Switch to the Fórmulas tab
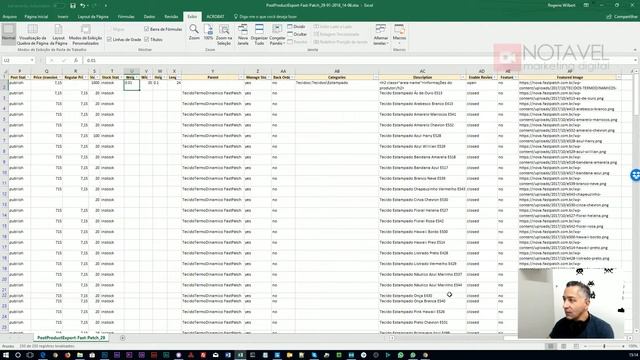The height and width of the screenshot is (360, 640). coord(126,17)
